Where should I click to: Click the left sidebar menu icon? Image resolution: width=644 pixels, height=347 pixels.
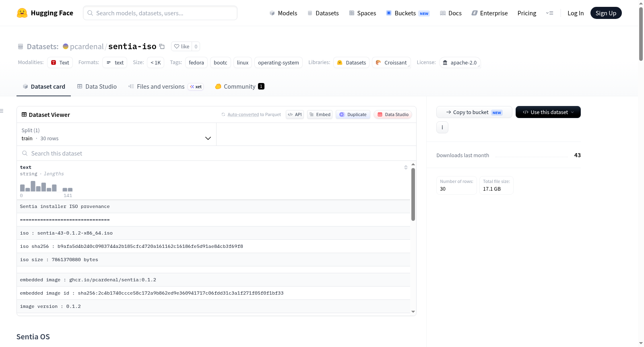pos(2,111)
